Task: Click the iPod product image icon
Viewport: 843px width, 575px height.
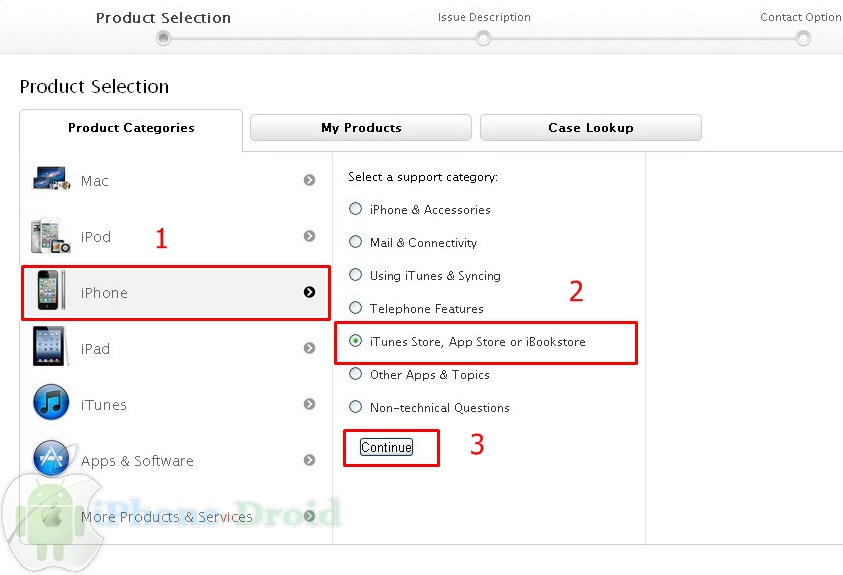Action: (51, 235)
